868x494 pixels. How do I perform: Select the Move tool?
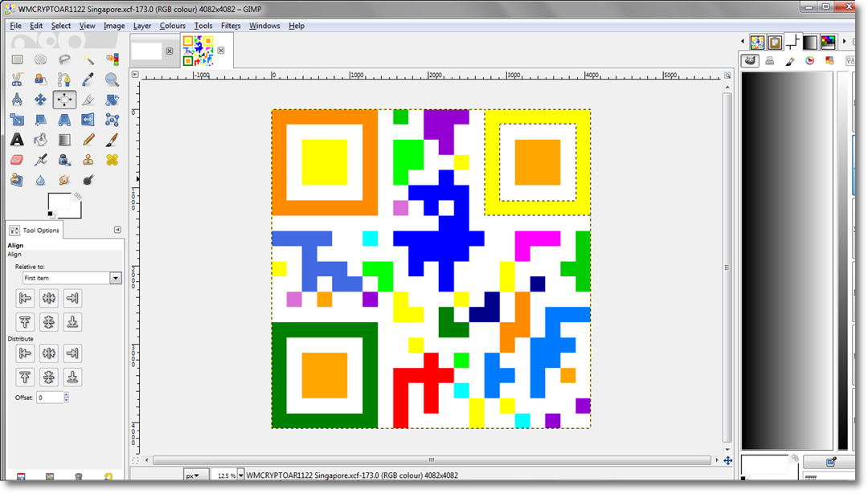[x=40, y=100]
